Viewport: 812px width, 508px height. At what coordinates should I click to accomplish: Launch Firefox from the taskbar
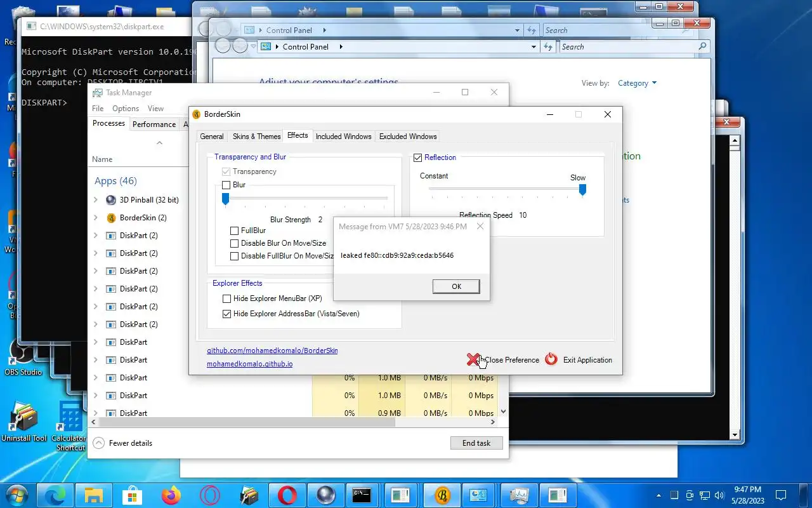point(171,495)
